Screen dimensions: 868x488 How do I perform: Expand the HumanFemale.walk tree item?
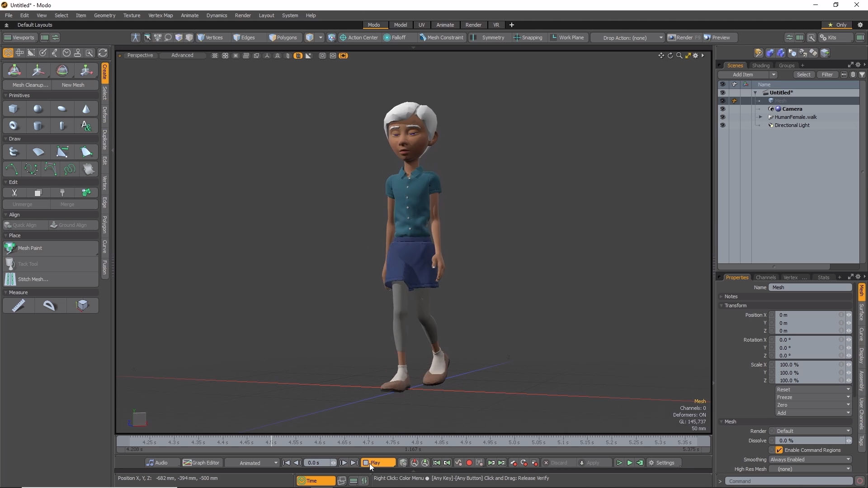click(760, 117)
